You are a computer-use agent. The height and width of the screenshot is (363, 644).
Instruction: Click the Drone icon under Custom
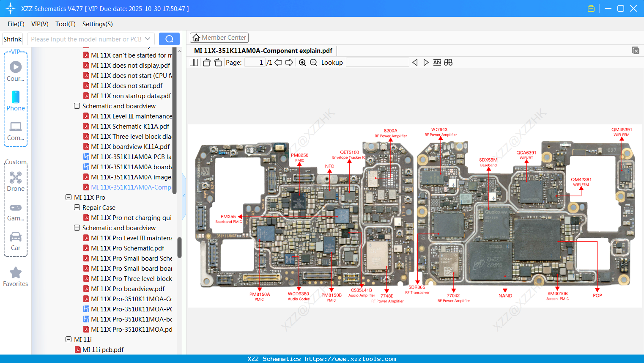tap(16, 178)
